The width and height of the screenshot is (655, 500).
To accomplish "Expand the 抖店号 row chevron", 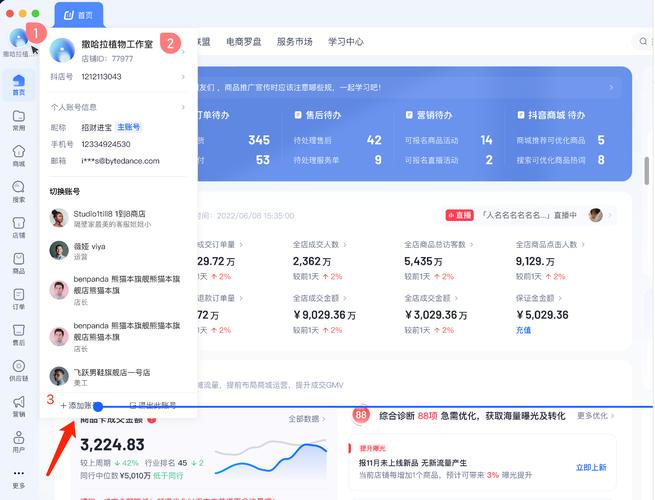I will click(x=184, y=77).
